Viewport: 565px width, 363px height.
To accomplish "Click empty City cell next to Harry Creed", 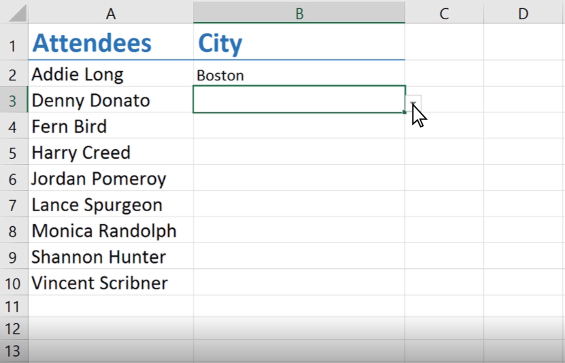I will pyautogui.click(x=299, y=152).
